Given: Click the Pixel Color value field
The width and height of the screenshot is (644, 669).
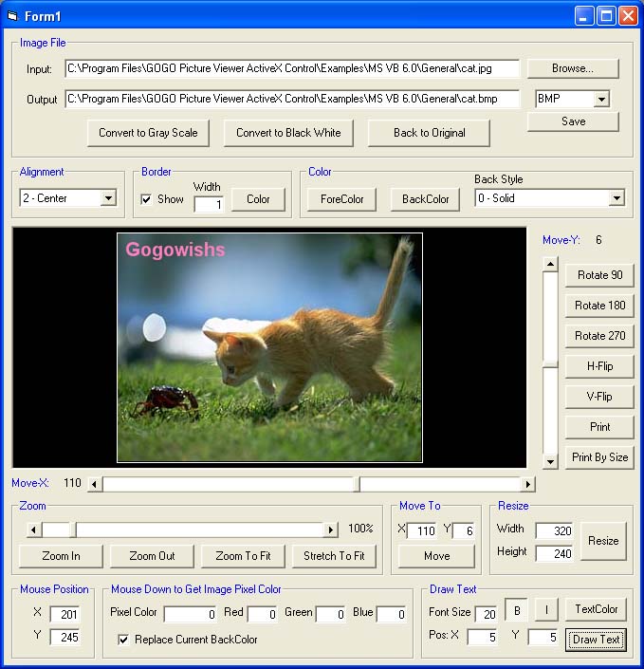Looking at the screenshot, I should [x=191, y=614].
